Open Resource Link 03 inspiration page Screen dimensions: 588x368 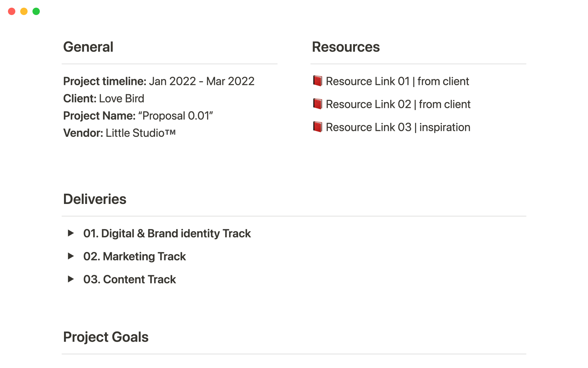[x=398, y=127]
